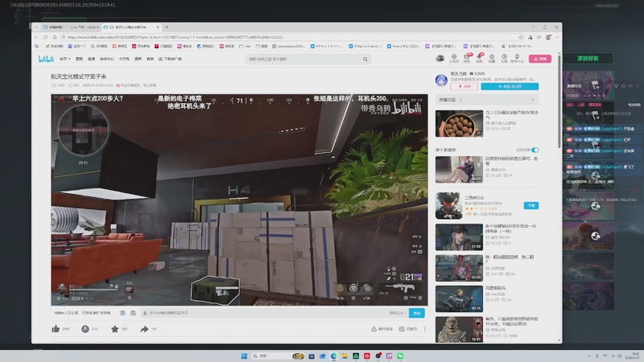
Task: Open the 首页 dropdown in bilibili nav
Action: point(65,59)
